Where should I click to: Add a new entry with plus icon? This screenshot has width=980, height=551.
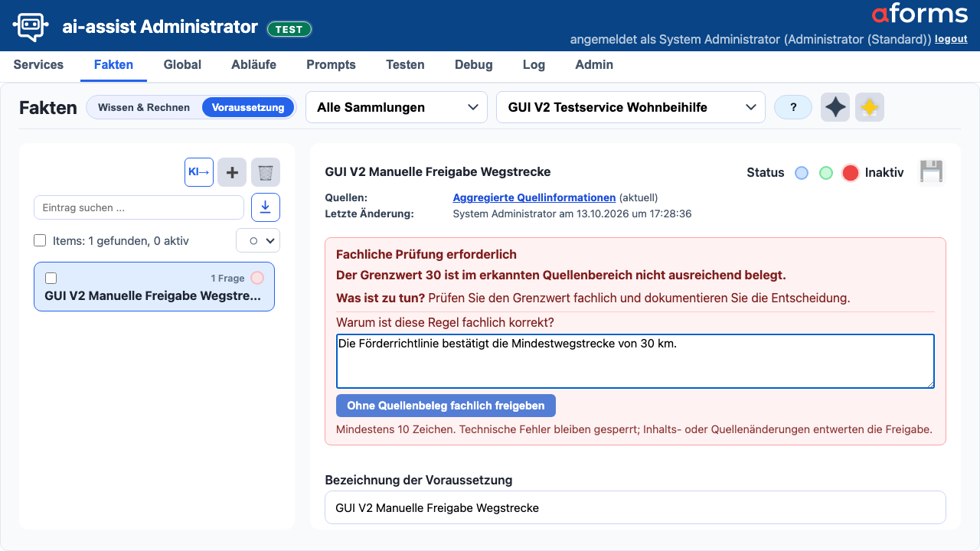tap(232, 172)
